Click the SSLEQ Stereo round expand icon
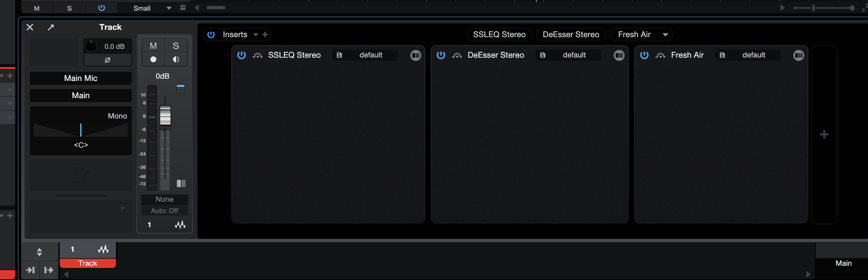The width and height of the screenshot is (868, 280). point(416,55)
